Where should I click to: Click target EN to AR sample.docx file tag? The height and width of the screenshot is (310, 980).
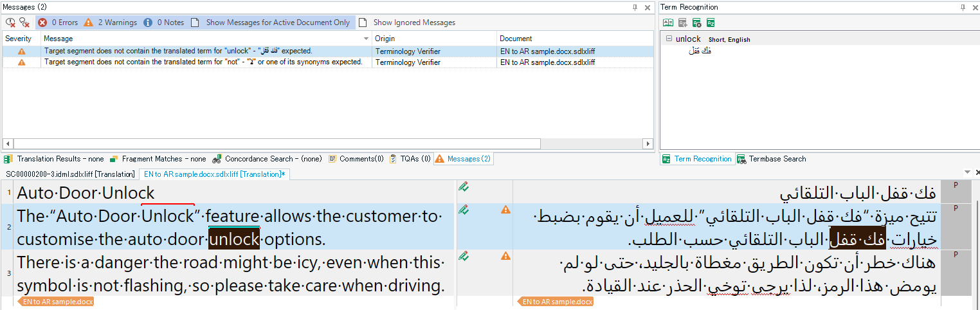point(556,301)
